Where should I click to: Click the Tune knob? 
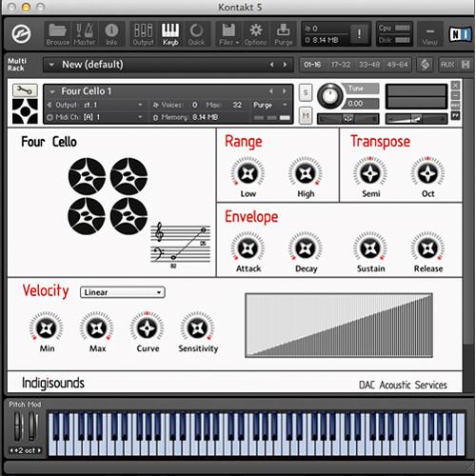[330, 95]
